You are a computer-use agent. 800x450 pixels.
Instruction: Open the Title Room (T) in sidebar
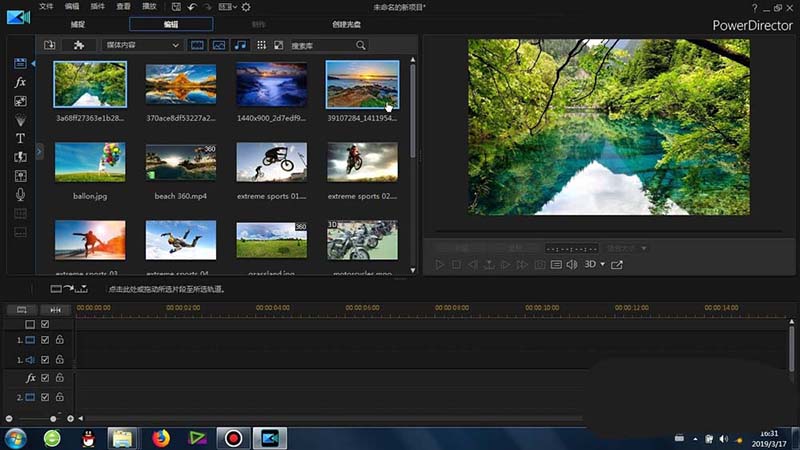point(20,138)
